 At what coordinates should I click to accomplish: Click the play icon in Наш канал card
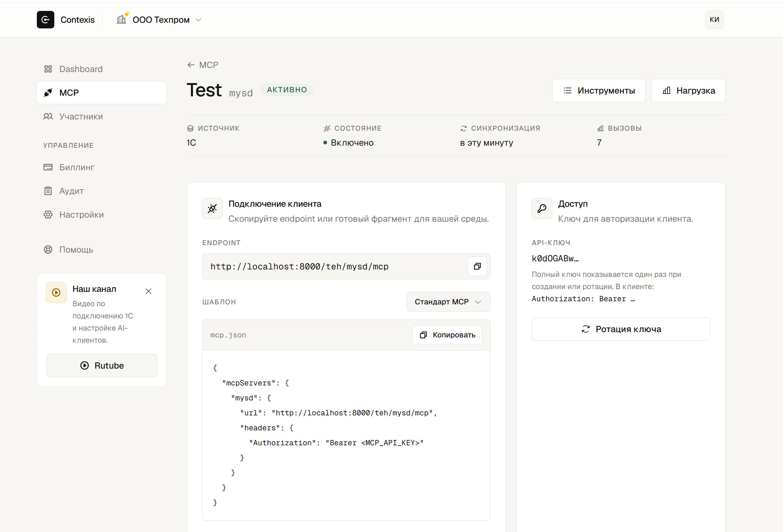pos(56,293)
